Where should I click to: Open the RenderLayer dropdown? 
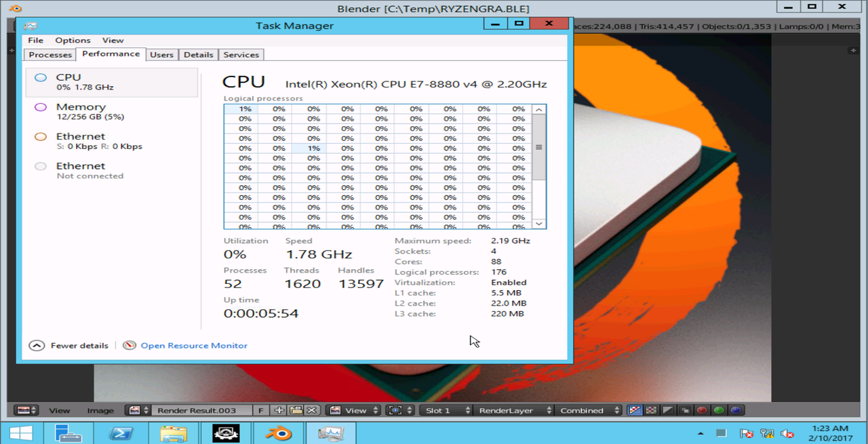tap(513, 410)
